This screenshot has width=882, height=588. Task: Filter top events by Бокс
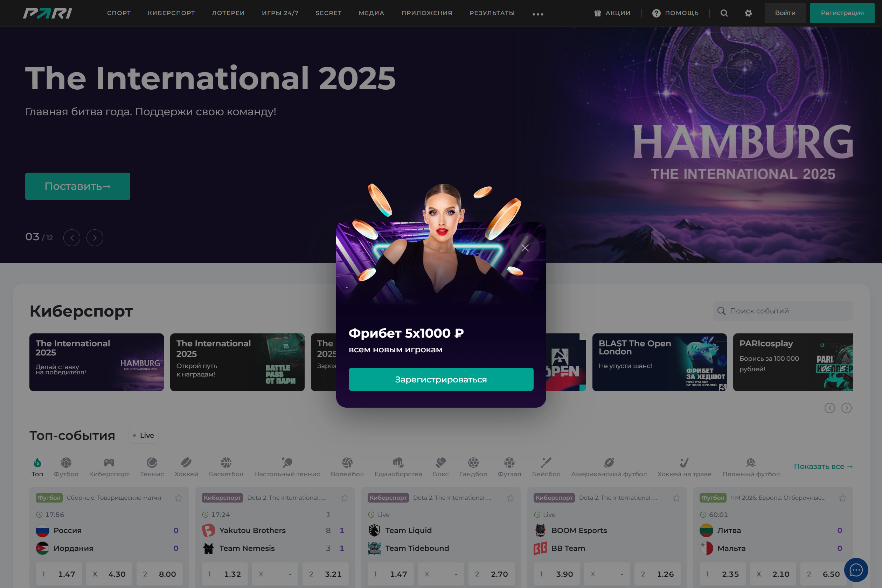pos(440,467)
